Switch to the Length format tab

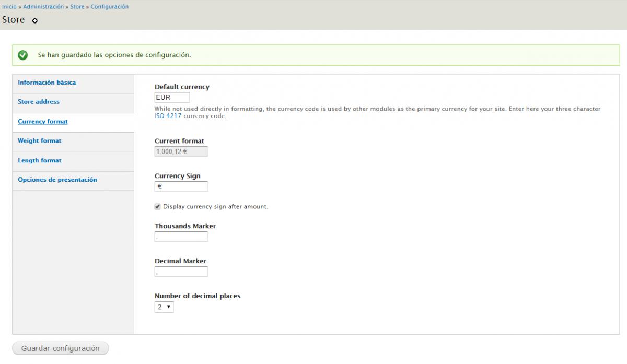pyautogui.click(x=39, y=160)
